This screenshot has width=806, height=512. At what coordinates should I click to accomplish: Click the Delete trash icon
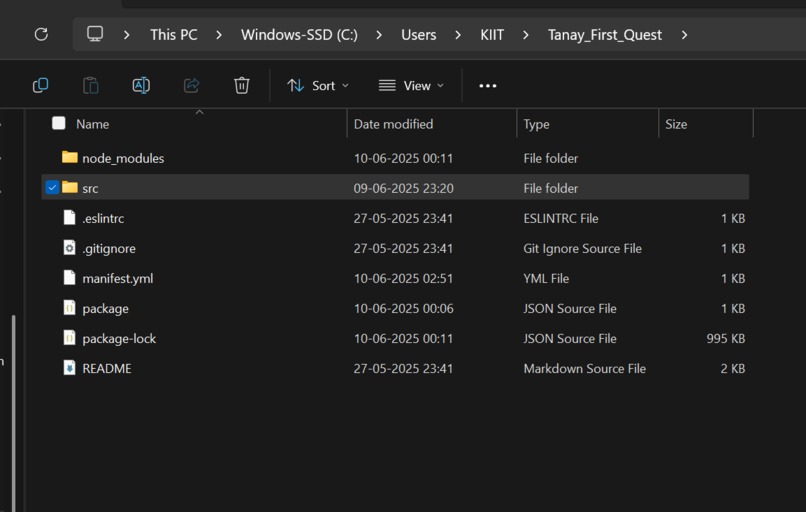click(242, 85)
